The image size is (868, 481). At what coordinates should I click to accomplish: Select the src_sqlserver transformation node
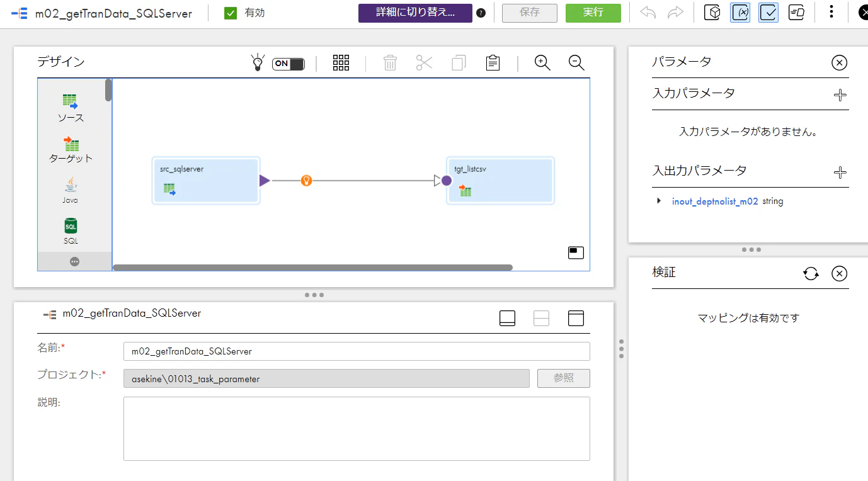pos(206,181)
